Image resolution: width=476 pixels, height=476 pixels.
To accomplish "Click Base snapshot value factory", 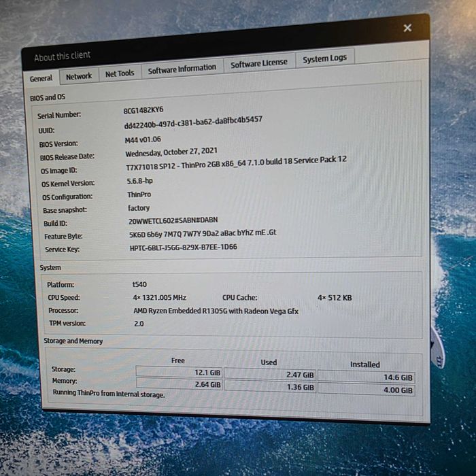I will [x=139, y=208].
